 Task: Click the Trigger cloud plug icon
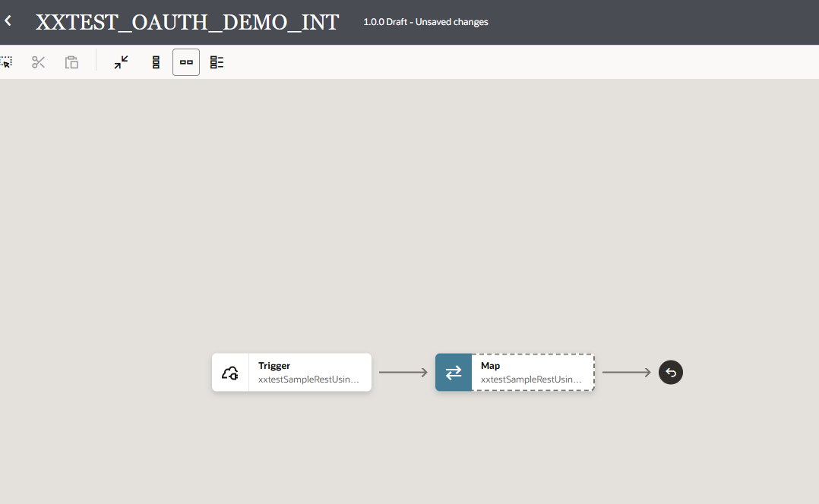[230, 373]
